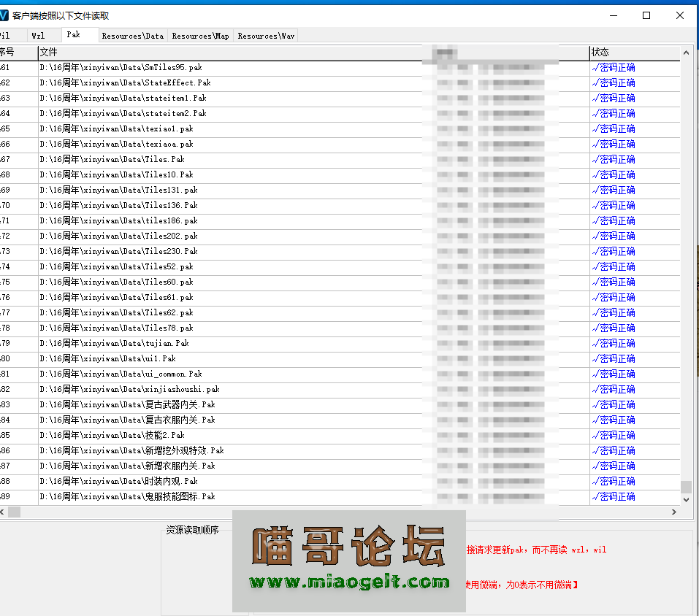
Task: Click 密码正确 status next to Tiles52.pak
Action: point(615,266)
